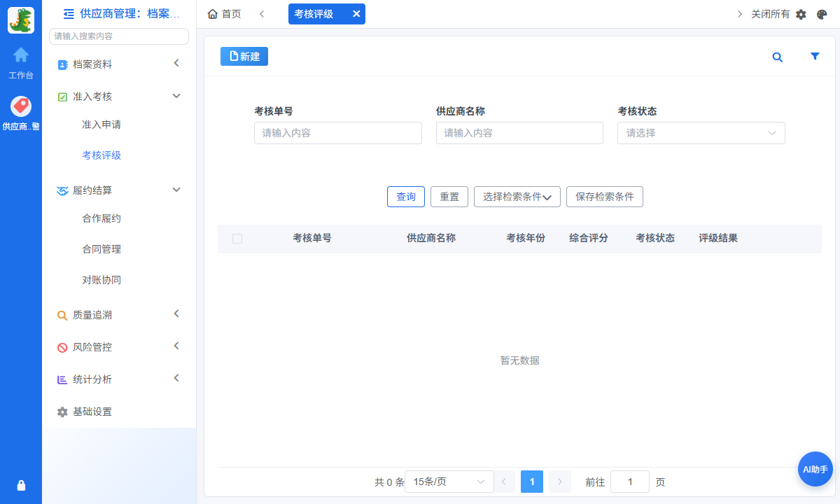Open 准入申请 in the sidebar

[101, 125]
